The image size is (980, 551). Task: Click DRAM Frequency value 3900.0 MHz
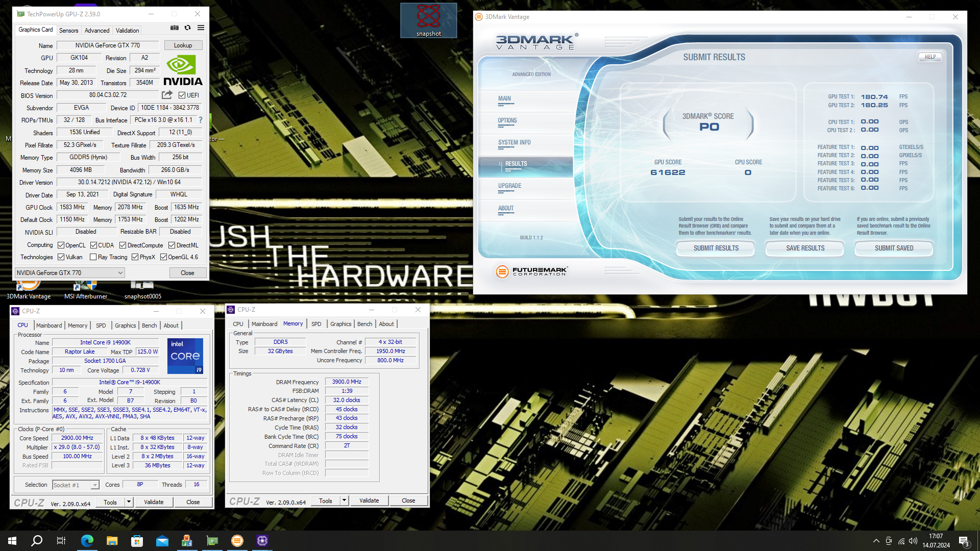347,382
